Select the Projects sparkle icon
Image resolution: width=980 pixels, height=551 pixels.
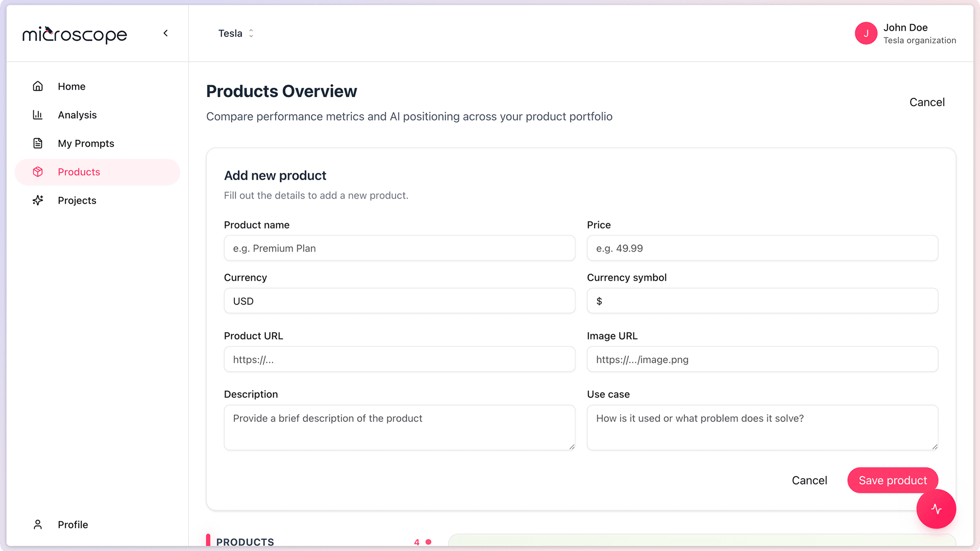[38, 200]
